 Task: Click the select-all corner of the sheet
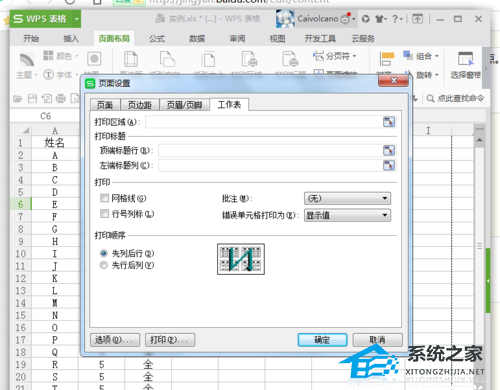25,130
